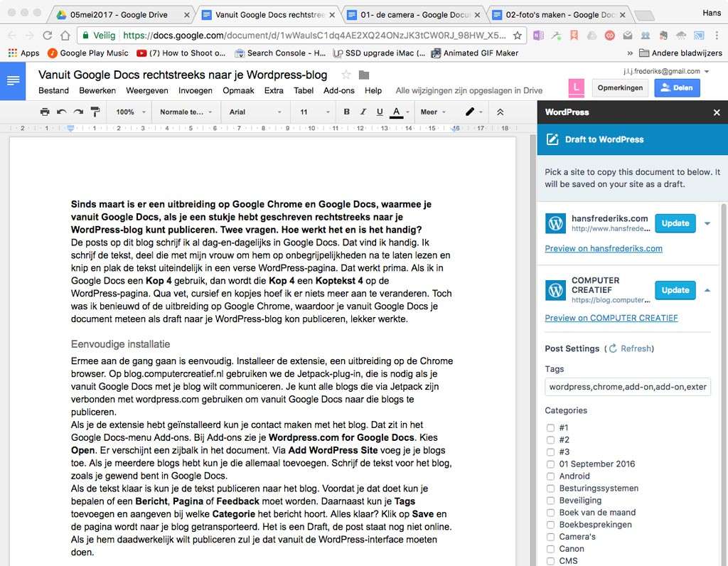This screenshot has width=728, height=566.
Task: Open the Normale tekst style dropdown
Action: click(x=186, y=112)
